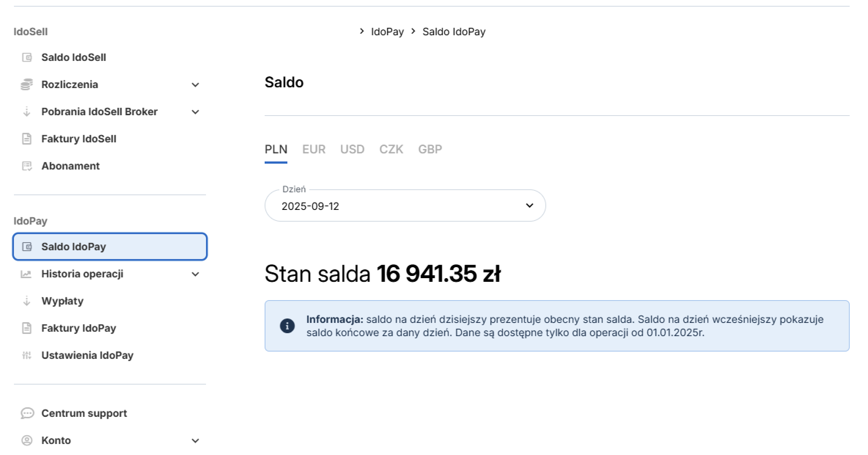Click the download arrow icon beside Pobrania IdoSell Broker
Image resolution: width=868 pixels, height=455 pixels.
click(27, 112)
